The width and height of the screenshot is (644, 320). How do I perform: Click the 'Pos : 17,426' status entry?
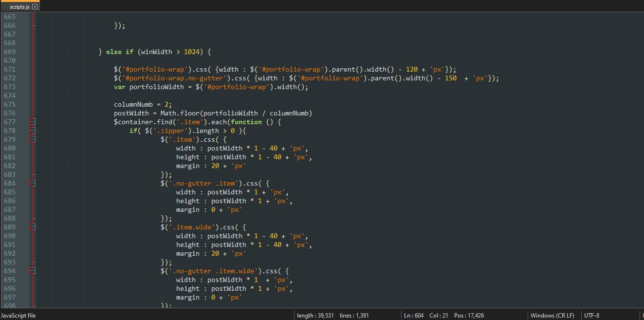(469, 315)
